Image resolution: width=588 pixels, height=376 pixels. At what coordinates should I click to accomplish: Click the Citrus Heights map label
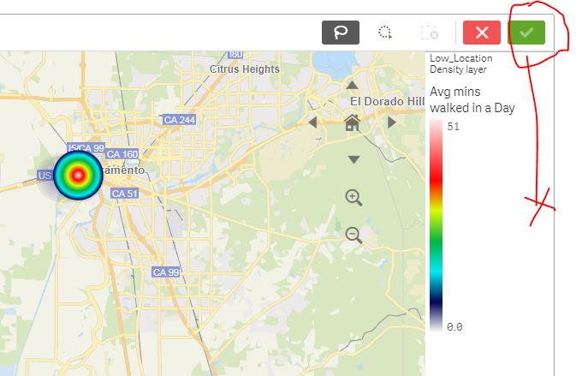245,69
